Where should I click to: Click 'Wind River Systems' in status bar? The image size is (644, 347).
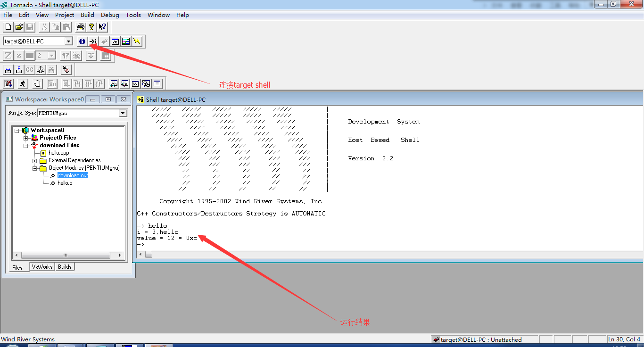point(28,339)
